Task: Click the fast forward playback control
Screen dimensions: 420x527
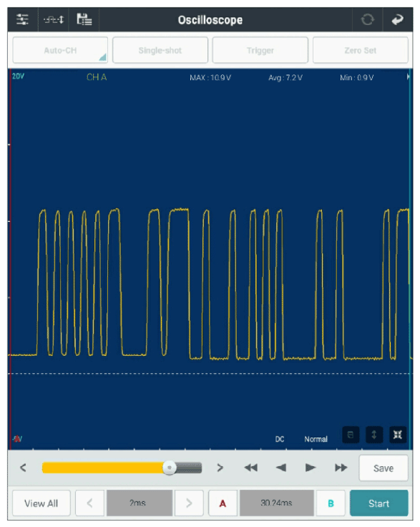Action: click(x=341, y=468)
